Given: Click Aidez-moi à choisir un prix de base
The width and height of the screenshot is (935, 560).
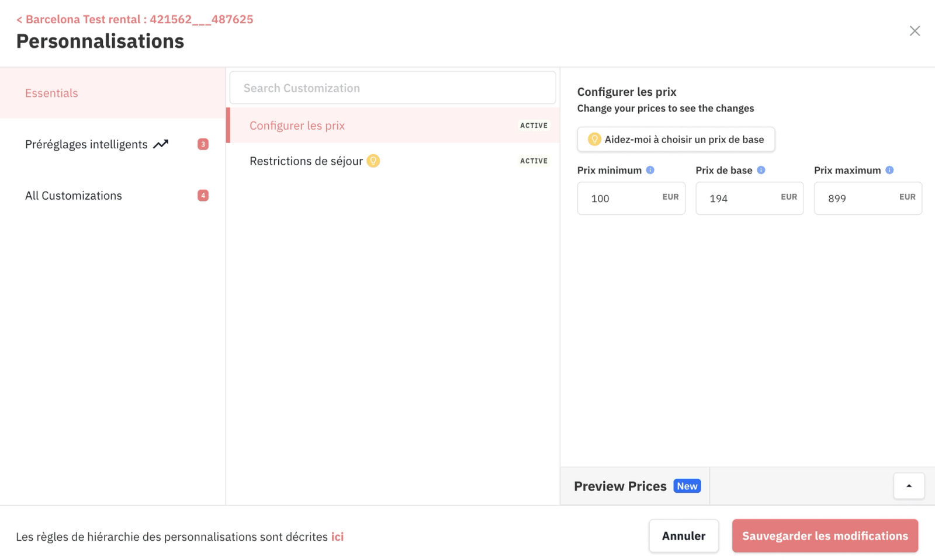Looking at the screenshot, I should [x=676, y=140].
